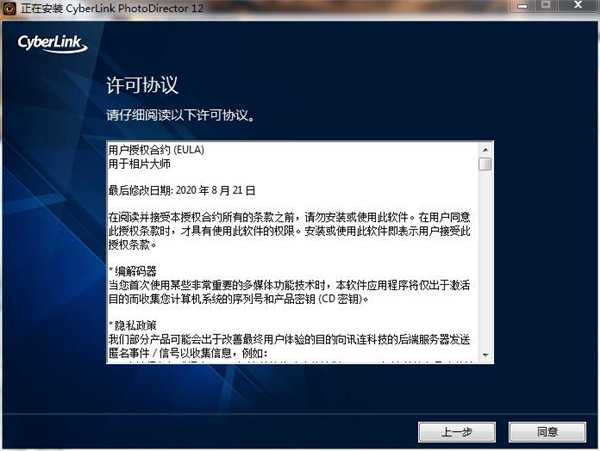The width and height of the screenshot is (600, 451).
Task: Close the PhotoDirector 12 installer
Action: coord(578,6)
